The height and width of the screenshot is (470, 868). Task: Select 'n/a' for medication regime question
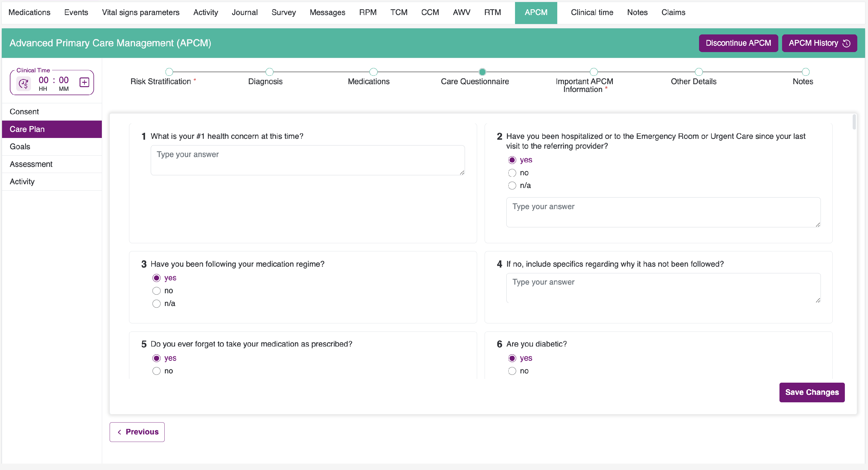[156, 304]
